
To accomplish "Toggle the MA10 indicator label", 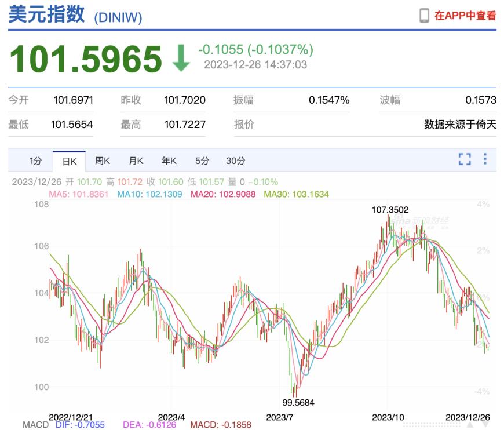I will pyautogui.click(x=149, y=194).
